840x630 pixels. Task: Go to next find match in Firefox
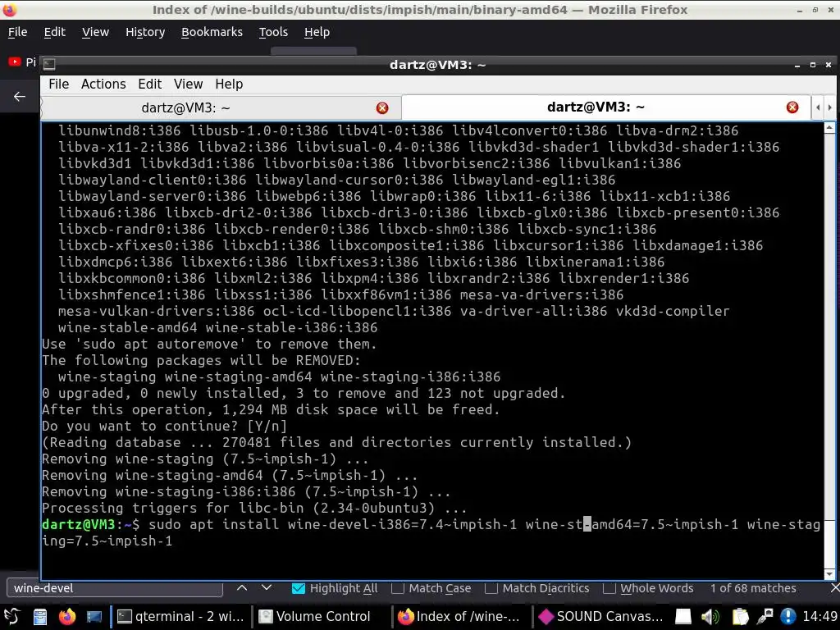[267, 587]
